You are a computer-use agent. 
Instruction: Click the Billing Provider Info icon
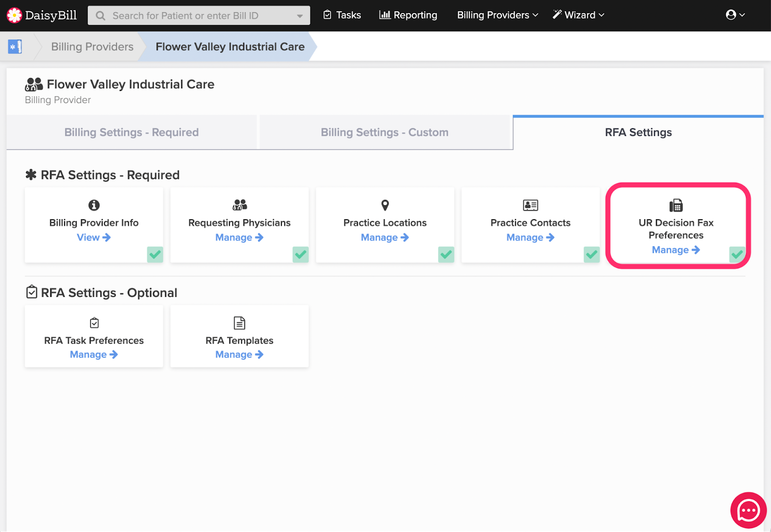coord(94,205)
